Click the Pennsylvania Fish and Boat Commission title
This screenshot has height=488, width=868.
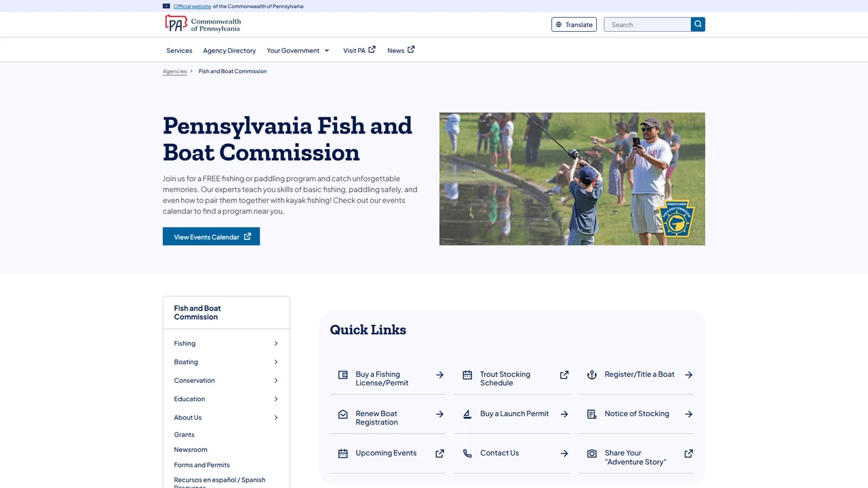click(288, 139)
